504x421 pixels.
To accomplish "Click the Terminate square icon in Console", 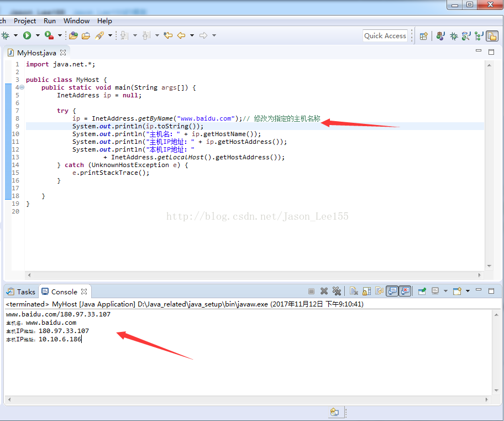I will pos(311,292).
